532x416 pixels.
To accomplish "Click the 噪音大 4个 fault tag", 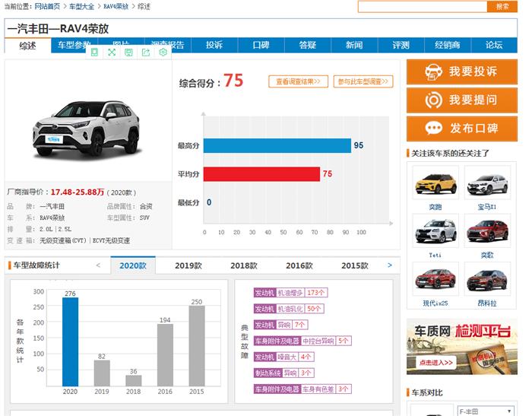I will (x=284, y=357).
